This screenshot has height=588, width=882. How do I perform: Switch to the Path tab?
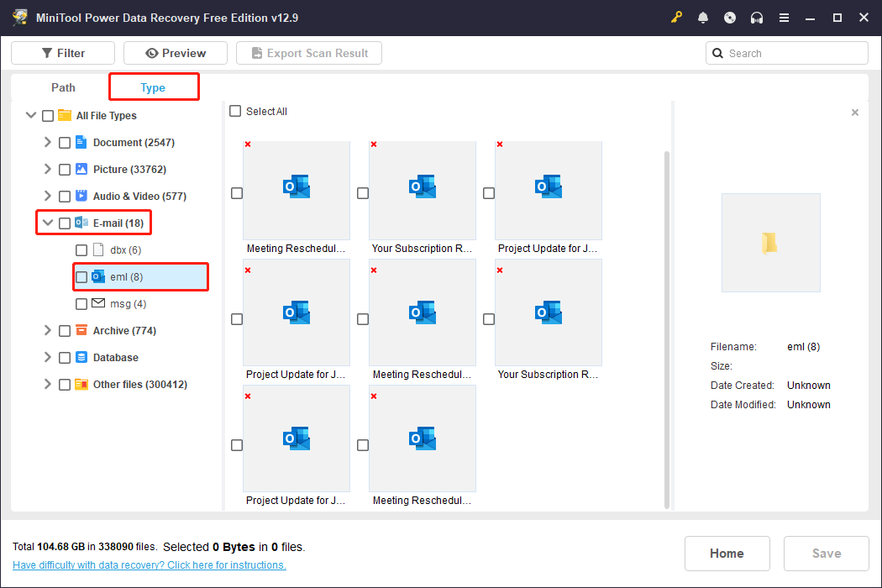(x=63, y=87)
